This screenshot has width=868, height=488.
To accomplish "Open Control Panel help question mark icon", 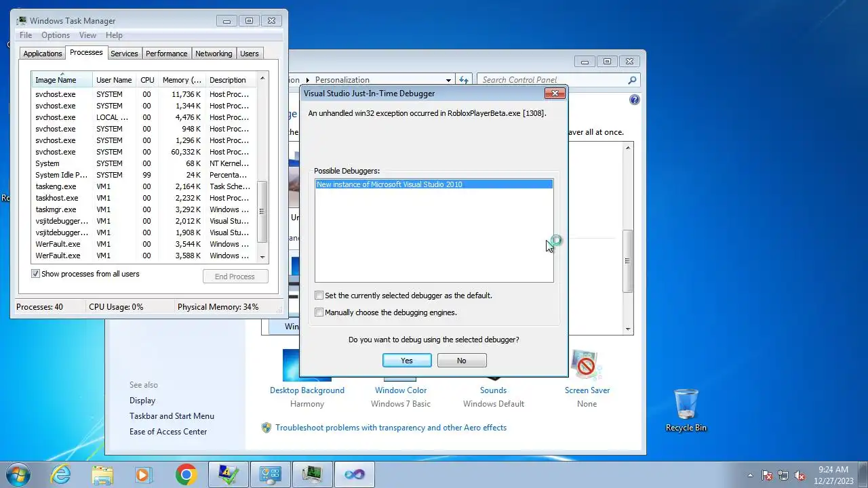I will (x=634, y=100).
